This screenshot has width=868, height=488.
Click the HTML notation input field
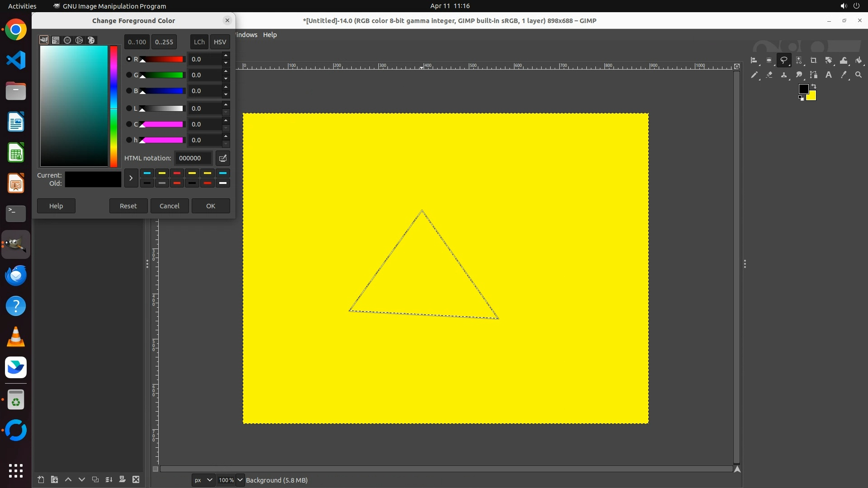193,158
